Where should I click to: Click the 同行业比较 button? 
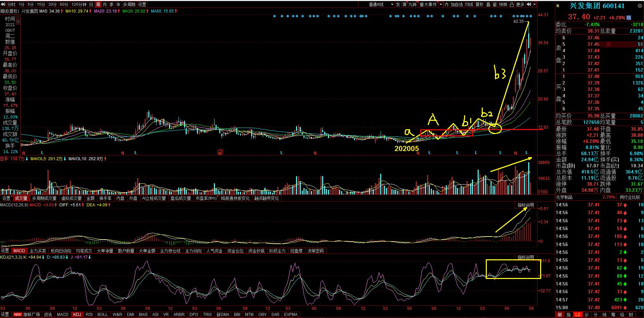630,197
